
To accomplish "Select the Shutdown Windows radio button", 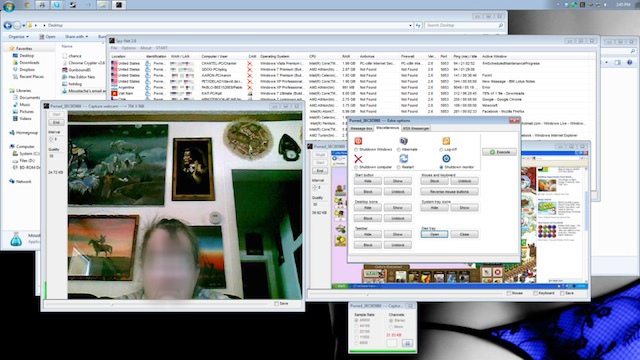I will point(356,150).
